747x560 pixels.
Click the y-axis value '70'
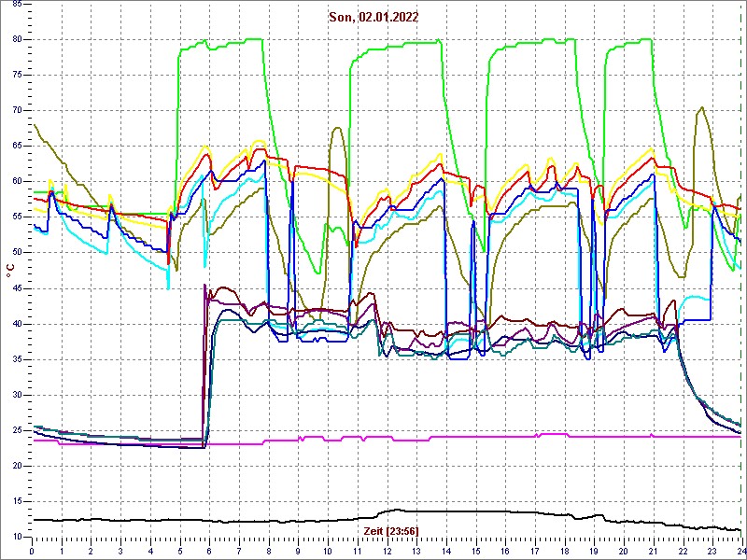click(17, 110)
